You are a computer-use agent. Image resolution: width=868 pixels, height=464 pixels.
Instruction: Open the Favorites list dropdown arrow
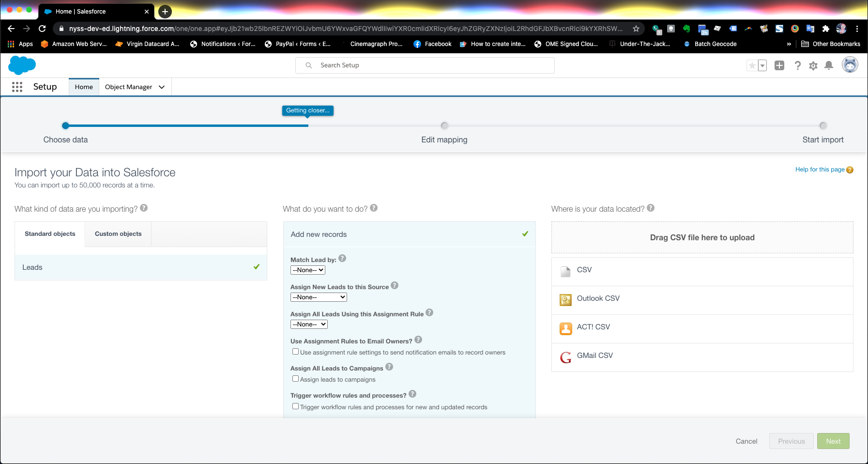click(762, 65)
